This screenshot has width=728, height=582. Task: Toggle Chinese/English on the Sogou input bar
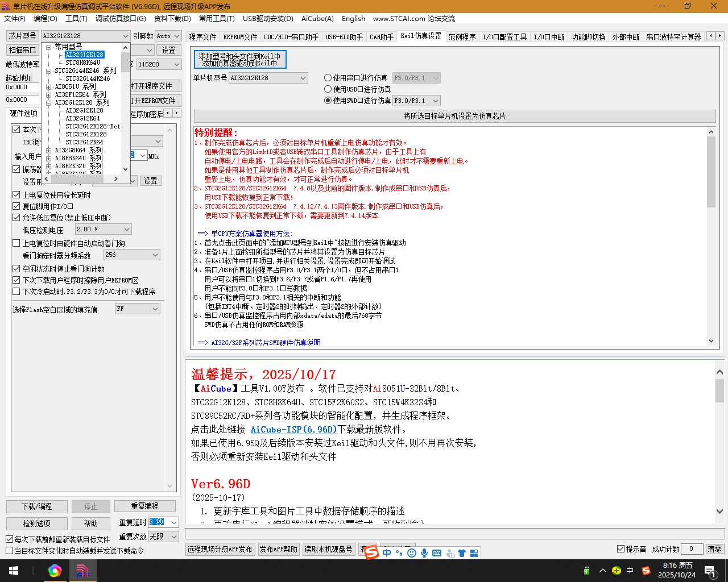(386, 552)
